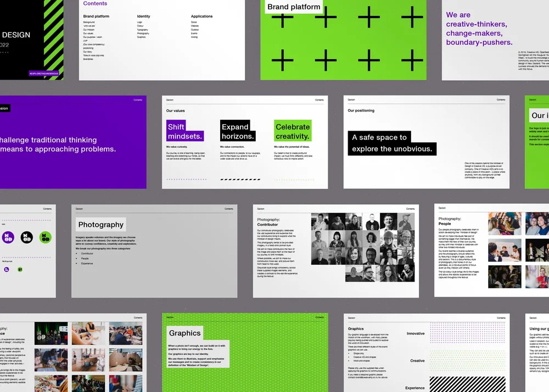Open 'Typography' entry in the Contents list
This screenshot has height=392, width=549.
(143, 30)
